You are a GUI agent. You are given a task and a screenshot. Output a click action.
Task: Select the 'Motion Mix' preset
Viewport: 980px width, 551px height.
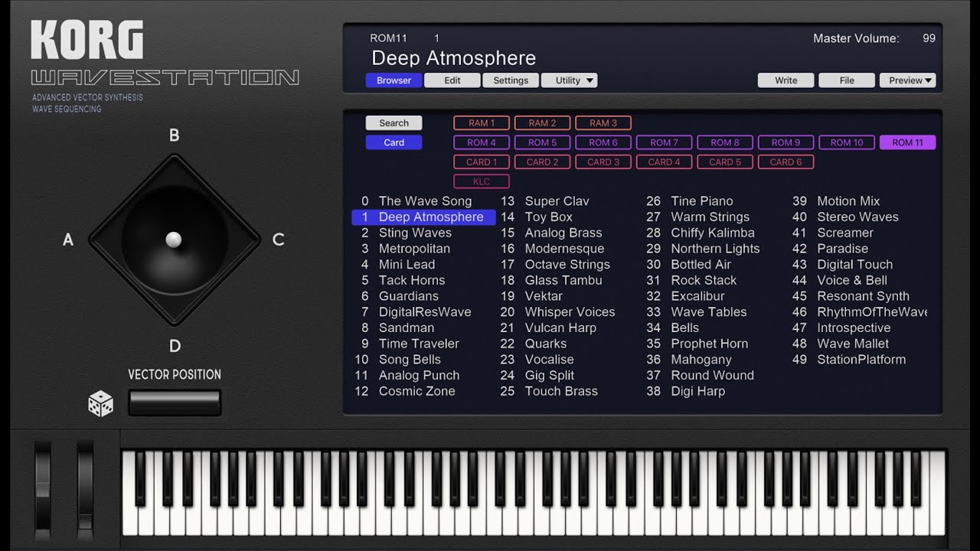click(x=848, y=201)
